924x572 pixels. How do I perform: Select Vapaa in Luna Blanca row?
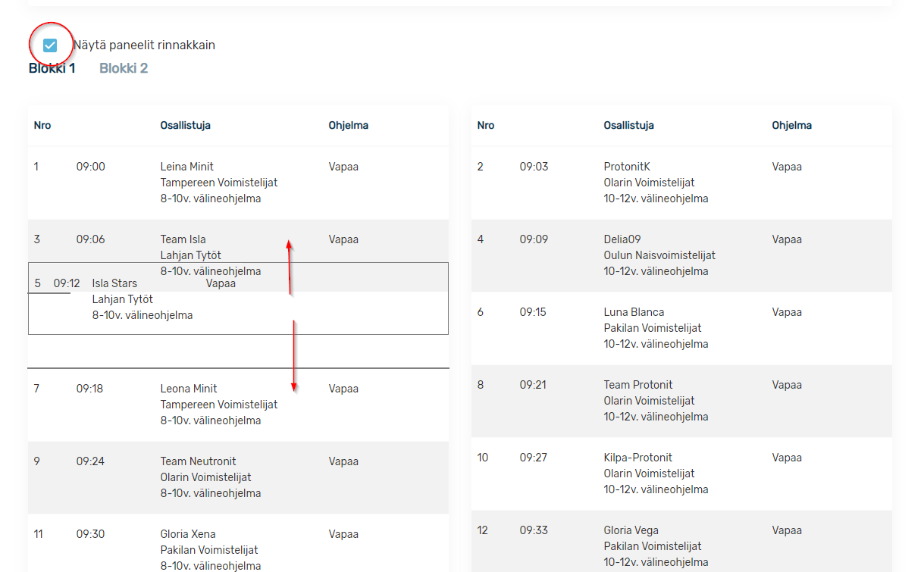(x=787, y=312)
